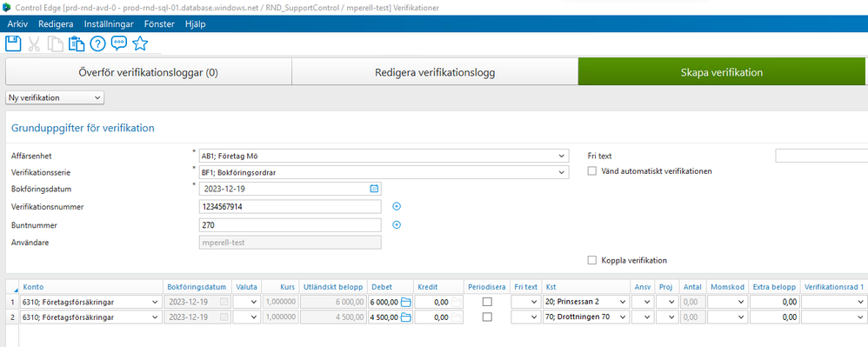Open the Redigera menu
The width and height of the screenshot is (868, 347).
point(56,23)
